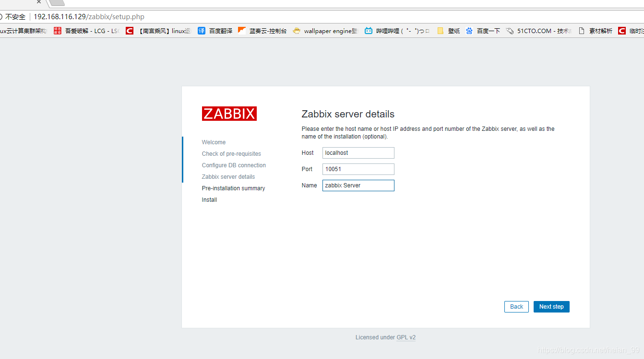This screenshot has height=359, width=644.
Task: Click the 'Please enter the host name' instructions
Action: [428, 133]
